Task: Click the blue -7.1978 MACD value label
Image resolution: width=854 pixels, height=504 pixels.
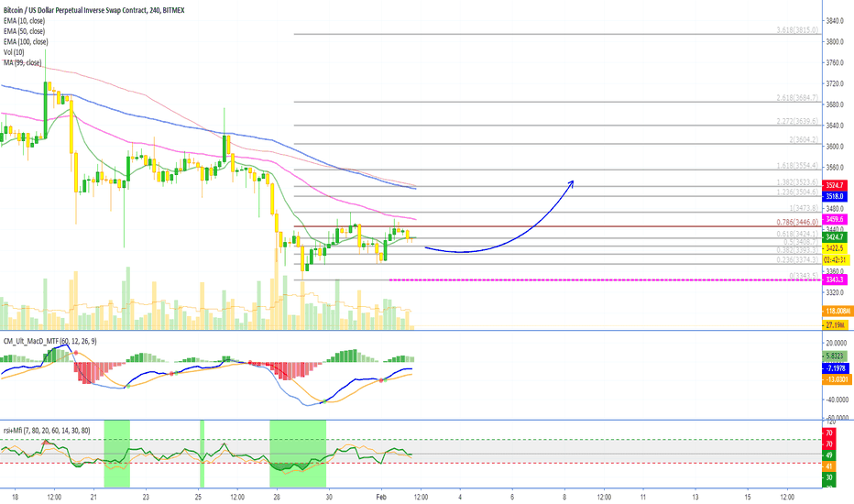Action: point(836,368)
